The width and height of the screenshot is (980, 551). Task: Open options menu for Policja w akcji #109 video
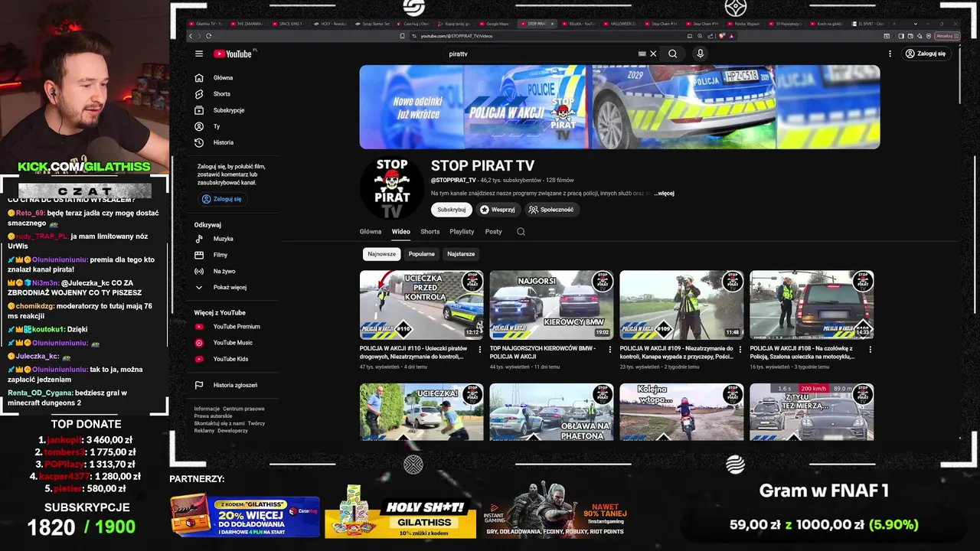point(740,349)
